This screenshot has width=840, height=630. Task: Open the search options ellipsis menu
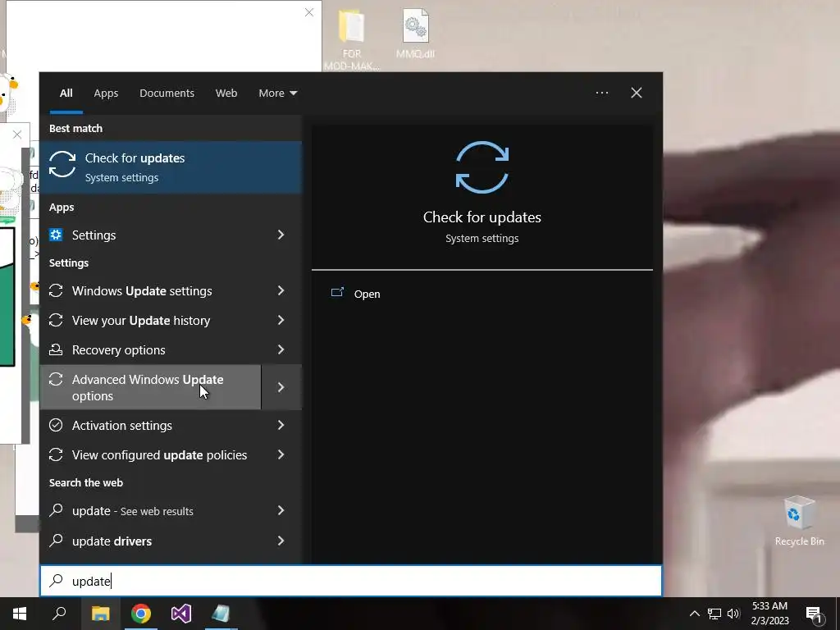tap(601, 93)
